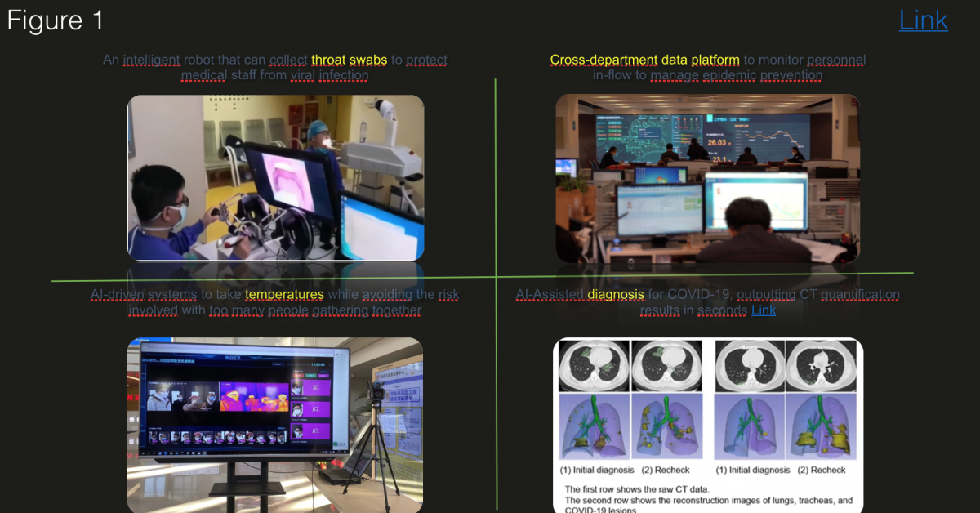980x513 pixels.
Task: Open the large blue Link at top right
Action: (x=924, y=20)
